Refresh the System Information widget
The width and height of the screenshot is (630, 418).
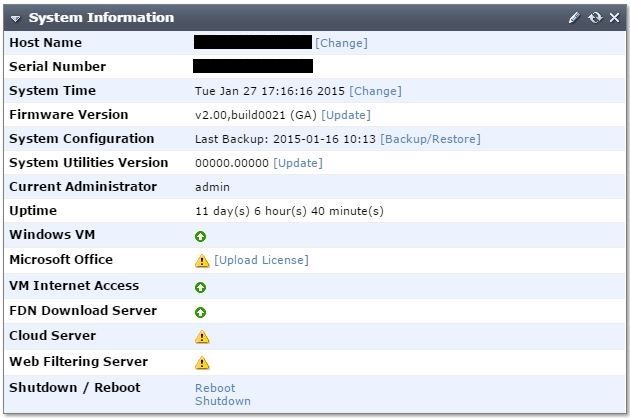(595, 18)
